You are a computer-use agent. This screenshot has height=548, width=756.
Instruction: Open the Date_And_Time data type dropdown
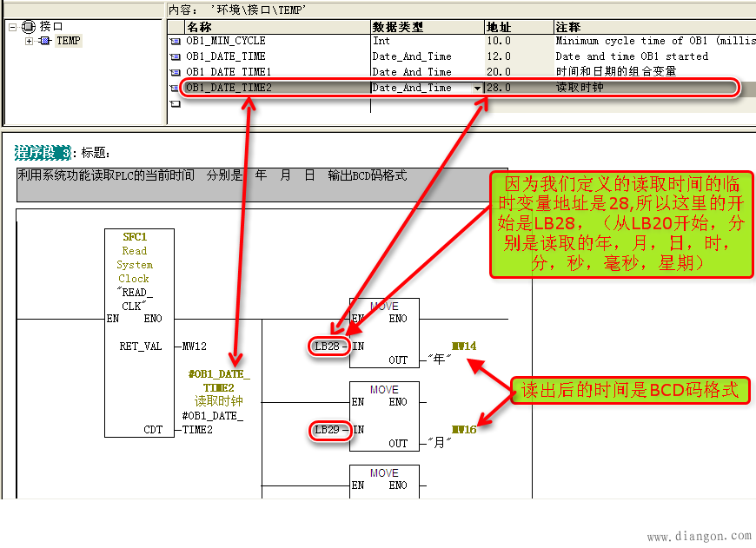476,89
